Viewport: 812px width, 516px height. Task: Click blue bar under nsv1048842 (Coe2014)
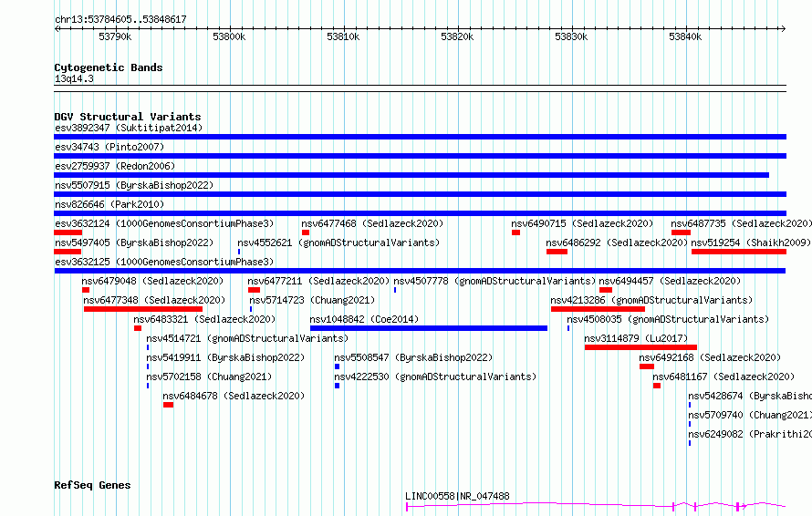[429, 328]
